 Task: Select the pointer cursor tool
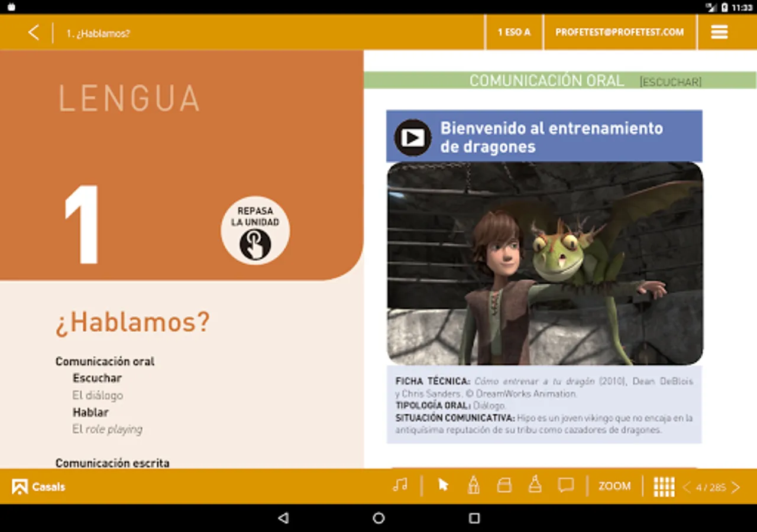443,485
